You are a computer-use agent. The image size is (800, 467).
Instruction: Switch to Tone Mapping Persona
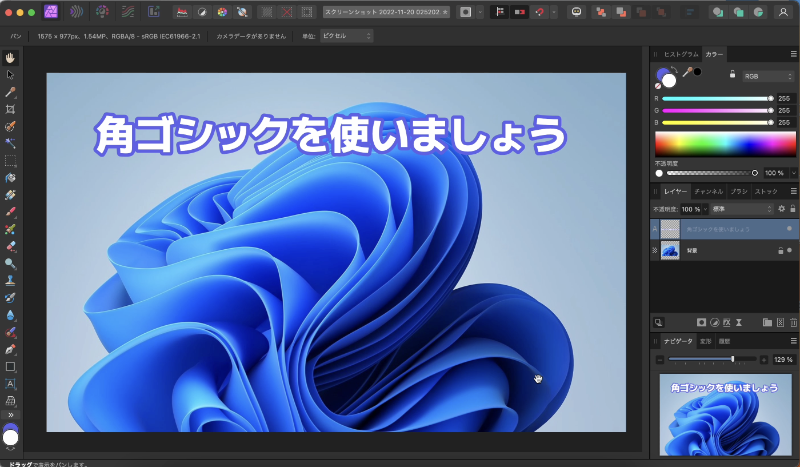(128, 12)
